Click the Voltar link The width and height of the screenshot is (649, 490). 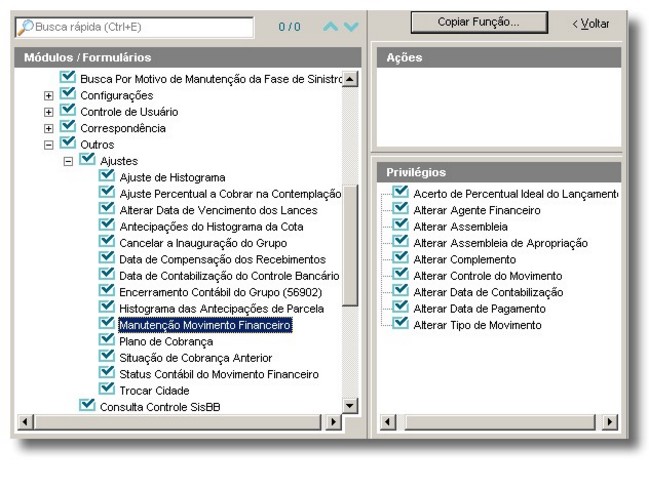pos(591,24)
